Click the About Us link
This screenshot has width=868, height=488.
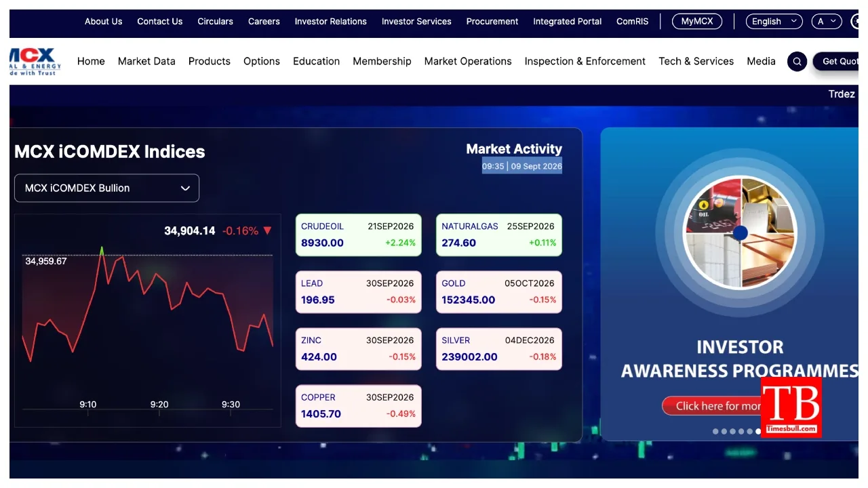click(104, 22)
